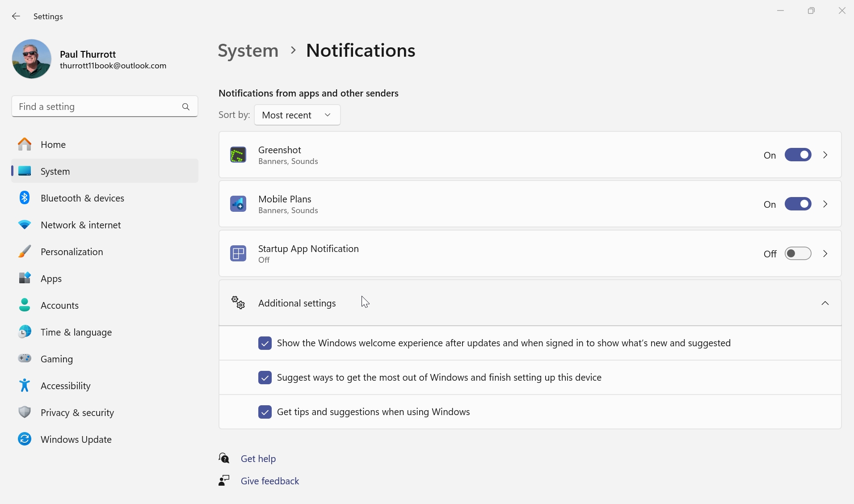Collapse the Additional settings section chevron

coord(825,303)
